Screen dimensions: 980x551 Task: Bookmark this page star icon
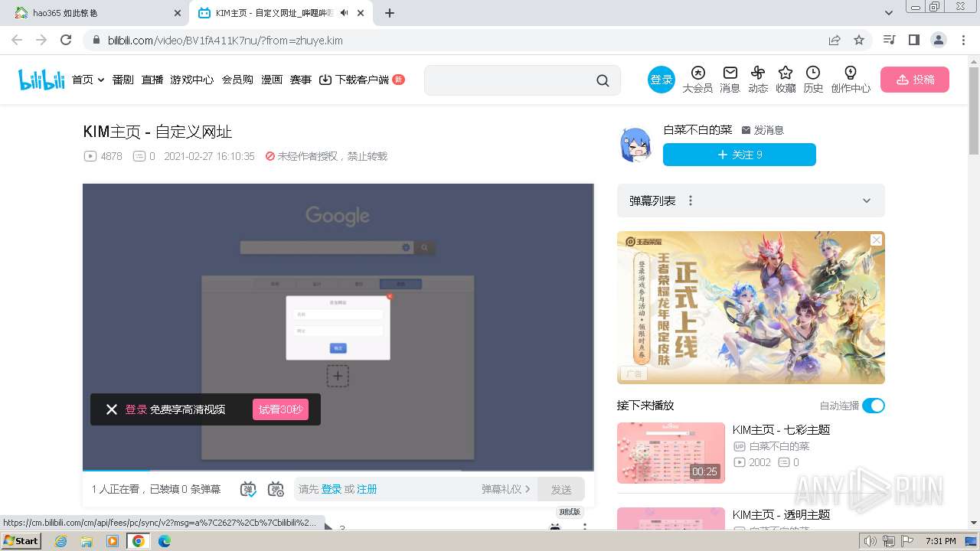tap(859, 40)
